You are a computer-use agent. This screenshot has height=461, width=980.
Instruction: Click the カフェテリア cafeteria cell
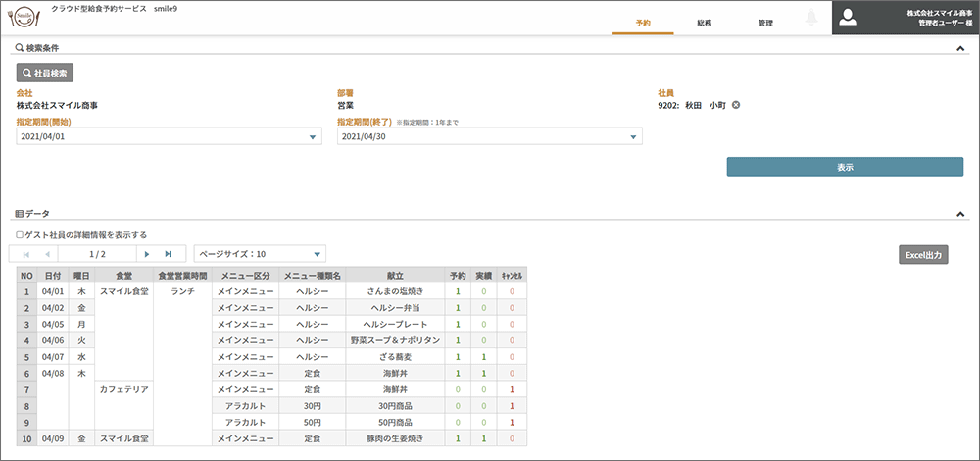click(123, 405)
